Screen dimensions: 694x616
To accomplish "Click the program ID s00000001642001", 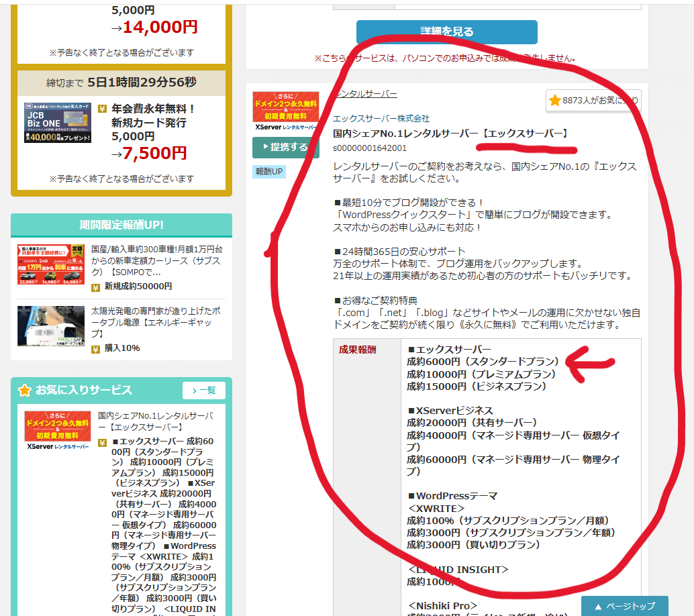I will [370, 148].
